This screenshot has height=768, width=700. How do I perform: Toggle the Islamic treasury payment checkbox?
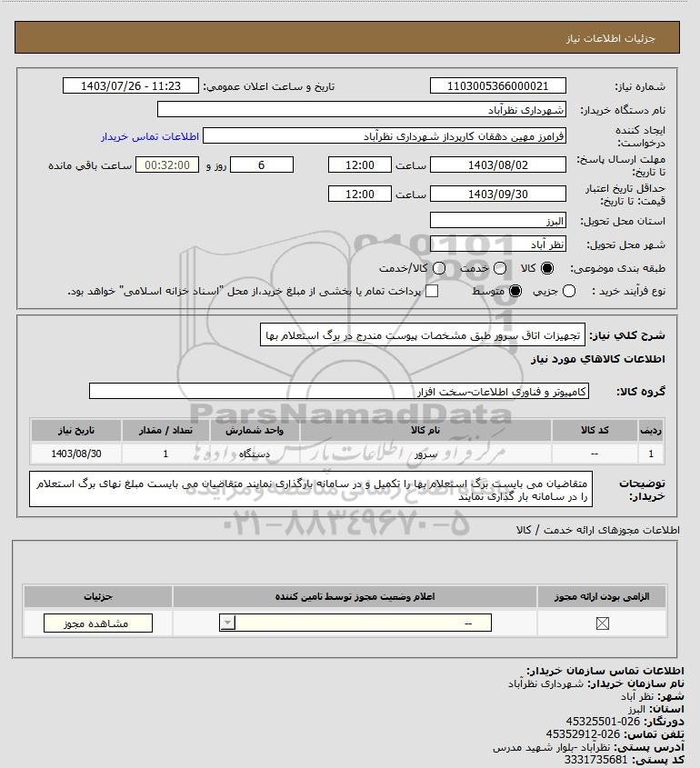pyautogui.click(x=432, y=292)
